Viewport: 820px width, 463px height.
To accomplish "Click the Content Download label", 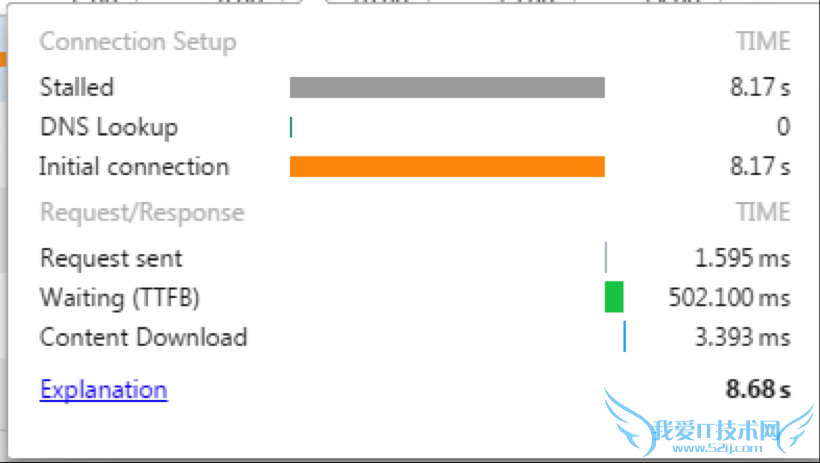I will pos(143,337).
